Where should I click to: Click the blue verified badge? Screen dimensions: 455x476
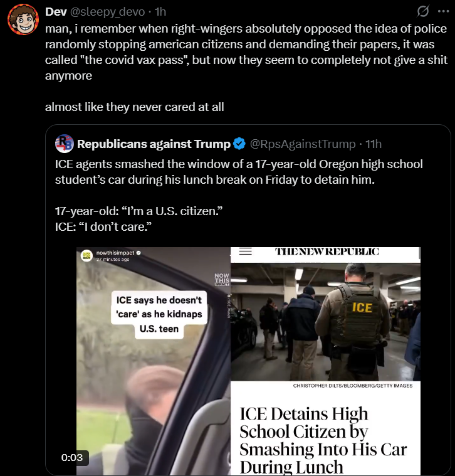(x=239, y=144)
